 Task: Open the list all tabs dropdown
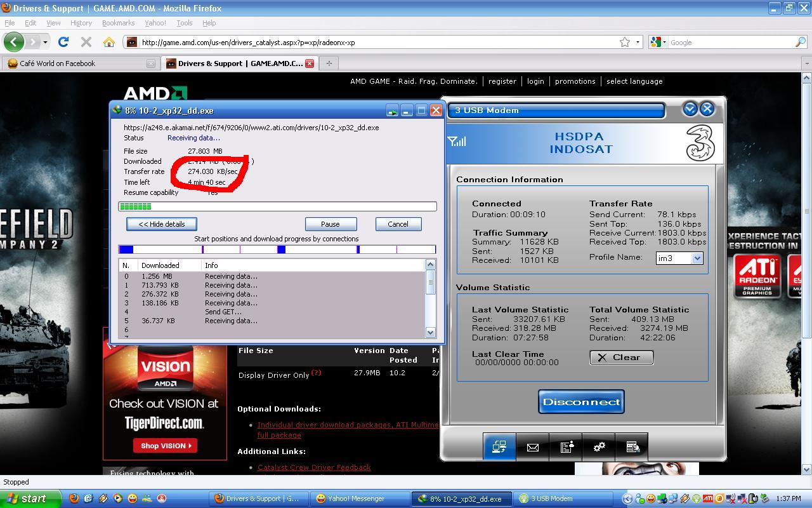(x=806, y=63)
